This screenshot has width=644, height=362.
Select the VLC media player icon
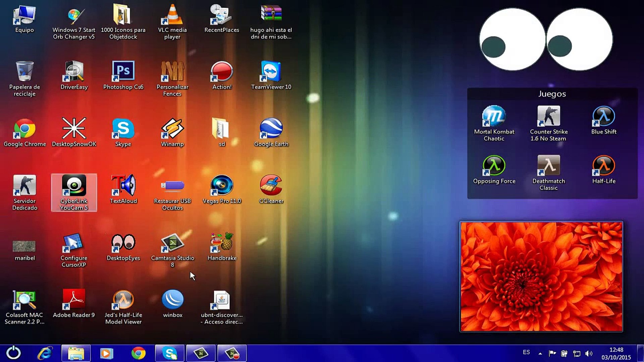click(172, 15)
